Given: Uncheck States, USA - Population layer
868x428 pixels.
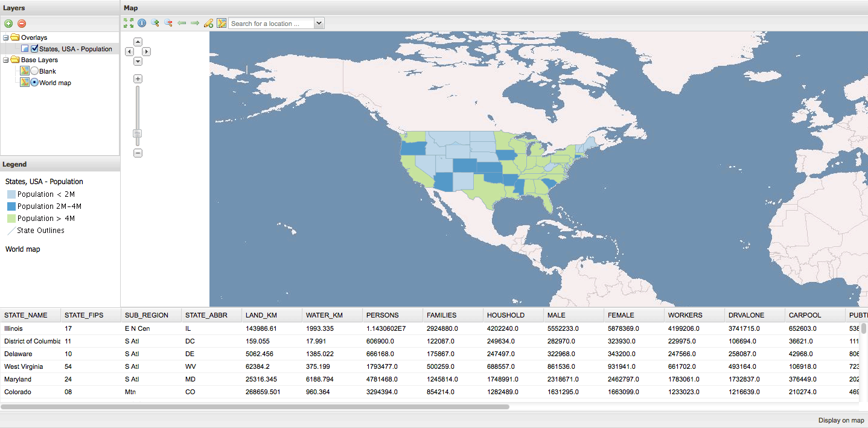Looking at the screenshot, I should click(34, 49).
